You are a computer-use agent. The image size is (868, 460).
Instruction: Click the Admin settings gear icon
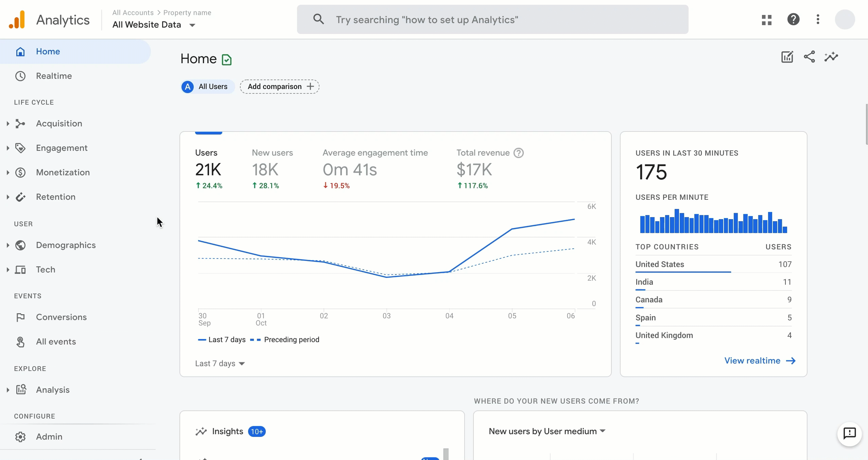click(x=19, y=437)
